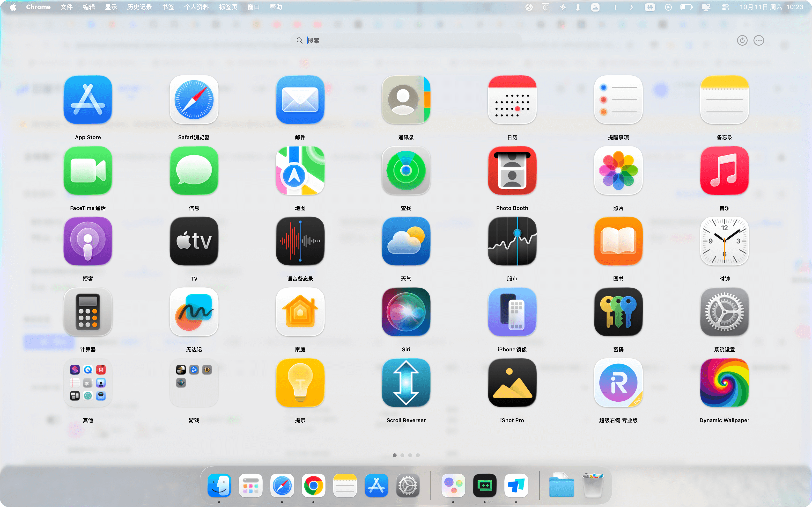Open iShot Pro app

tap(512, 383)
